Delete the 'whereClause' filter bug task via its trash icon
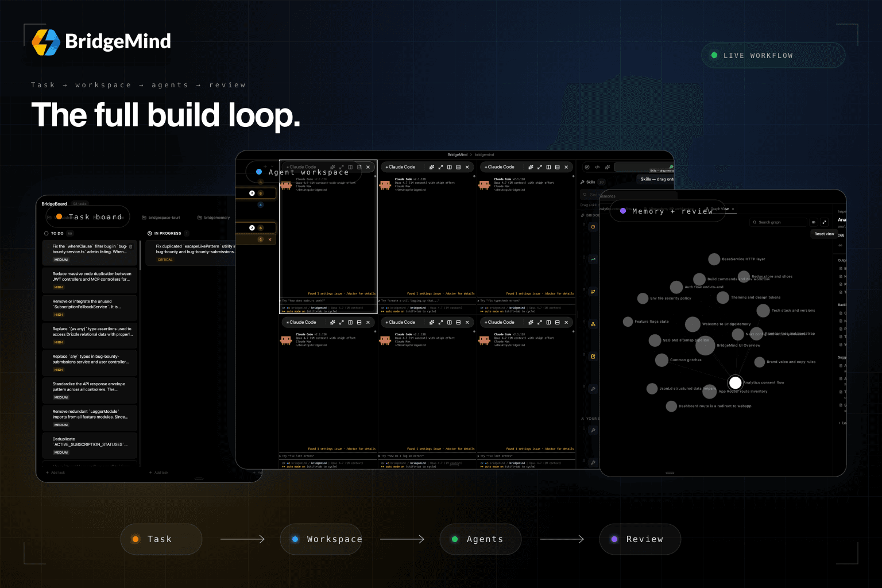 (131, 246)
